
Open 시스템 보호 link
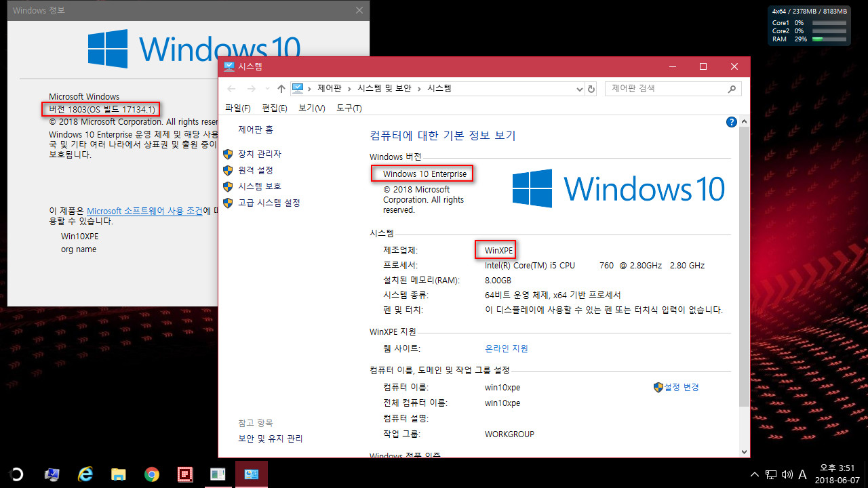click(x=260, y=186)
